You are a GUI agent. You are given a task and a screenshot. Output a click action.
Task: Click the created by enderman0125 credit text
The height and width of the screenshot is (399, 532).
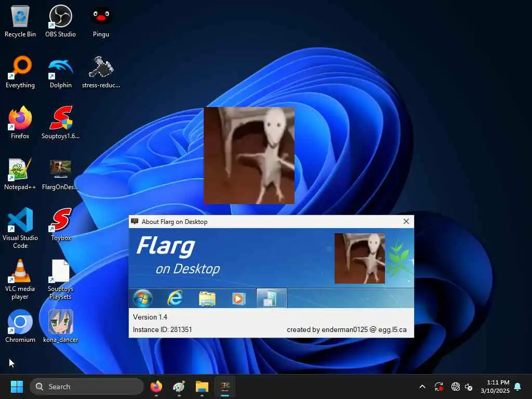(x=347, y=329)
